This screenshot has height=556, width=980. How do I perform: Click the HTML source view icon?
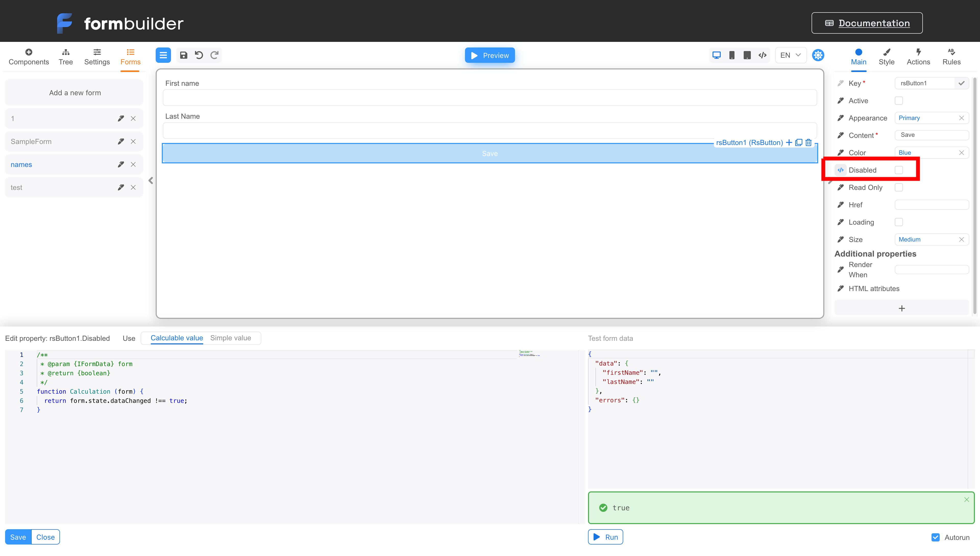[x=761, y=55]
